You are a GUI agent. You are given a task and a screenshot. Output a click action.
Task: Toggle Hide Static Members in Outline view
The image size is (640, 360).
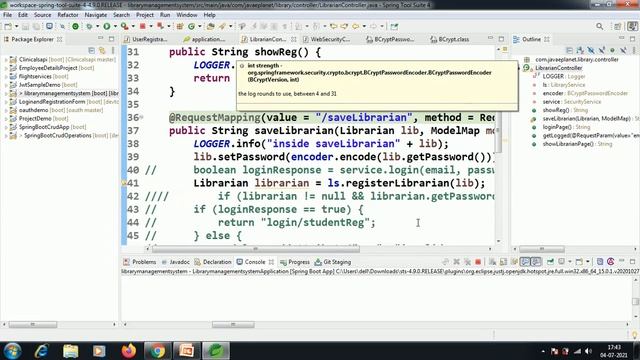click(602, 50)
